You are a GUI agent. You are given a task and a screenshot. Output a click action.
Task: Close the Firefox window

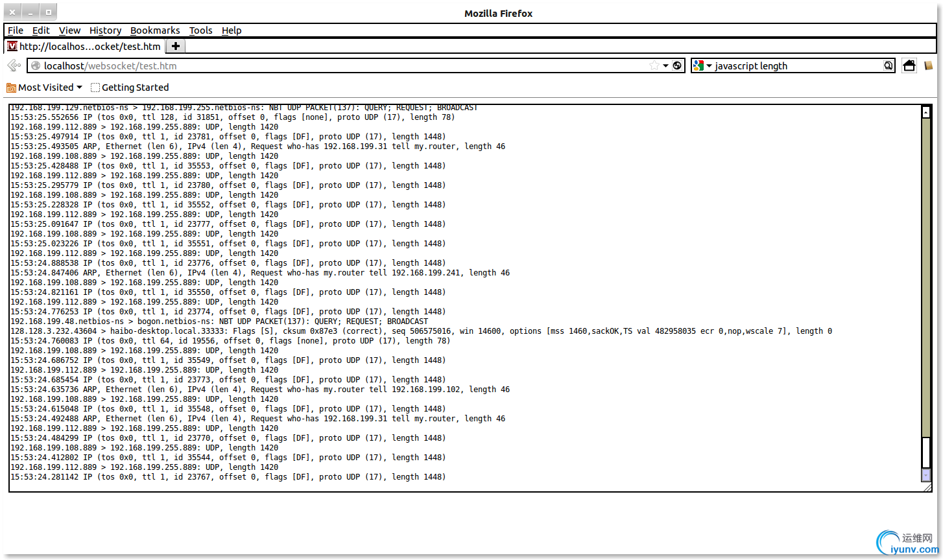click(x=12, y=12)
